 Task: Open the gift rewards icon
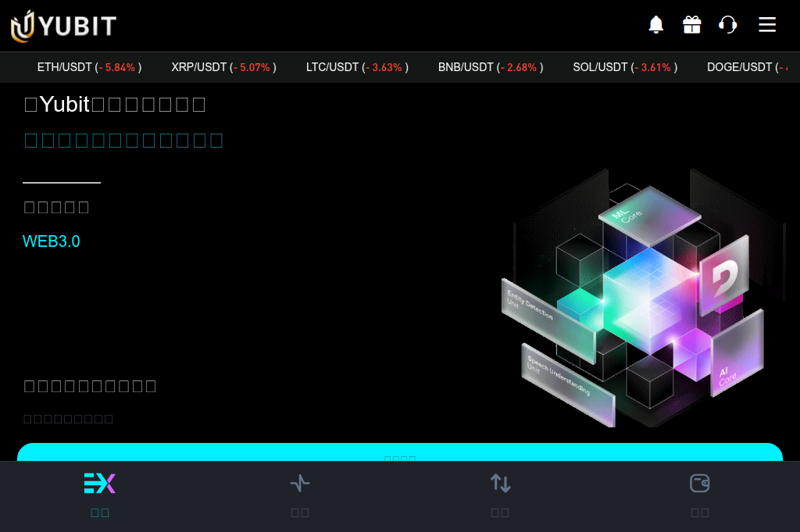(x=692, y=24)
